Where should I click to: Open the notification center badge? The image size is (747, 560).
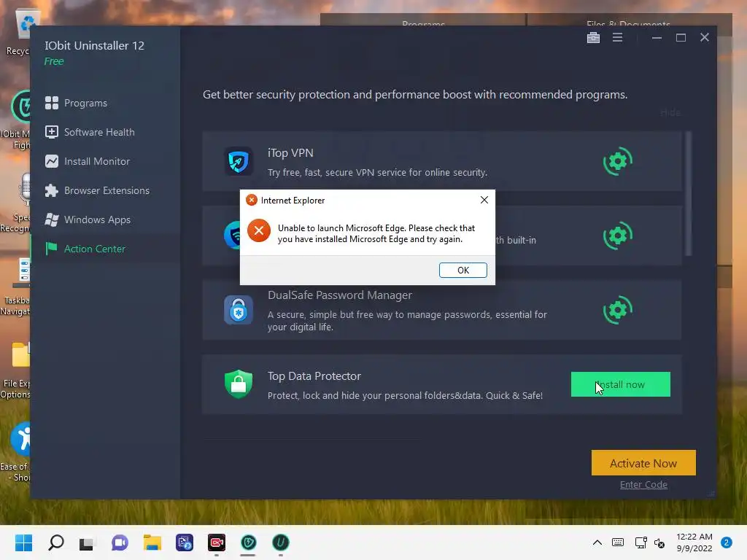click(726, 542)
